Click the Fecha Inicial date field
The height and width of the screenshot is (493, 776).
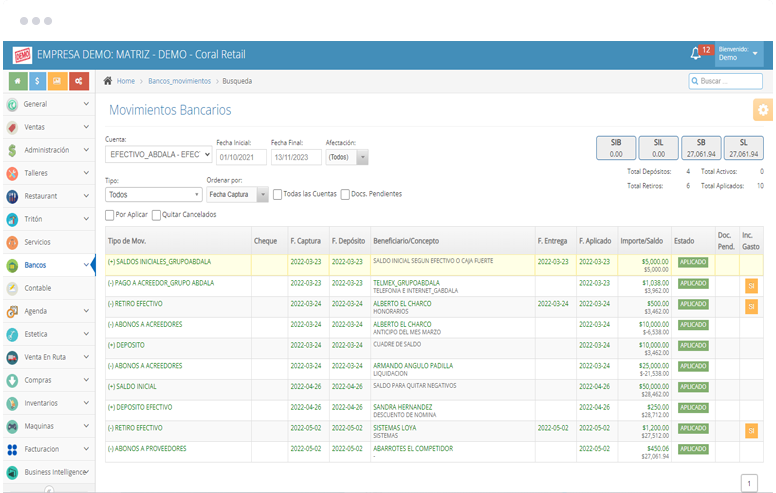(242, 157)
